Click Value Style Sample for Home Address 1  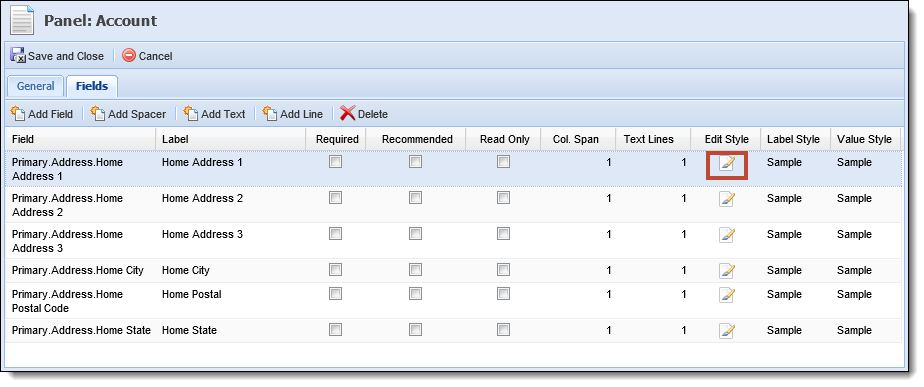[x=854, y=163]
